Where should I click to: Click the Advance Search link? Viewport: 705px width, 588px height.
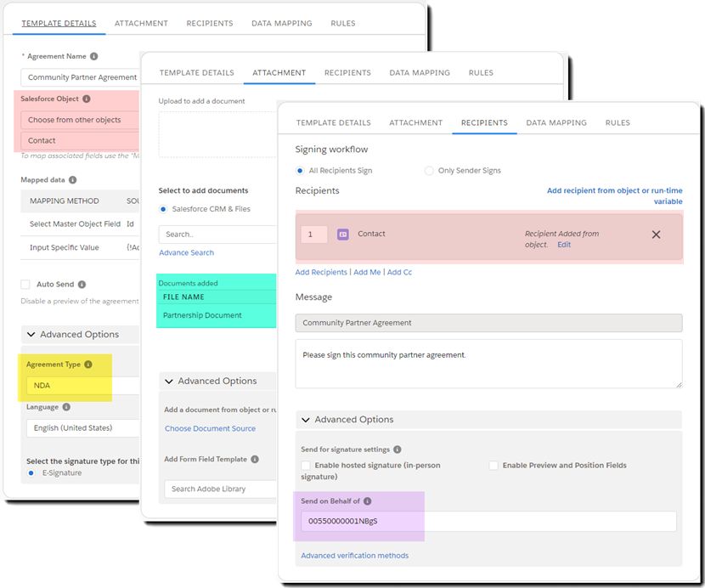point(187,253)
